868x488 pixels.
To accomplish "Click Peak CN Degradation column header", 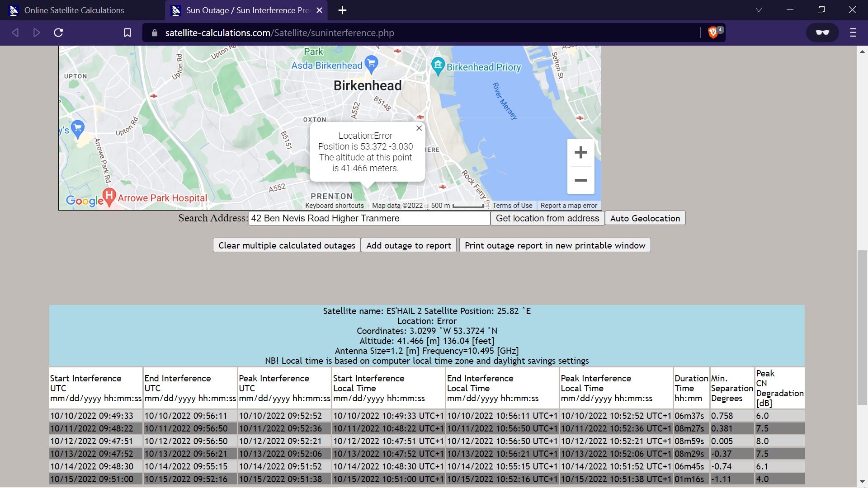I will click(x=780, y=388).
